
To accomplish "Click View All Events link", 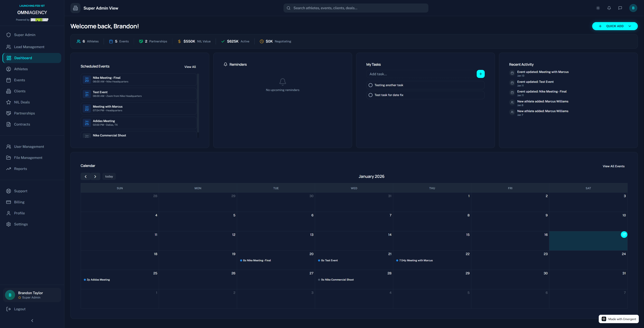I will point(613,166).
